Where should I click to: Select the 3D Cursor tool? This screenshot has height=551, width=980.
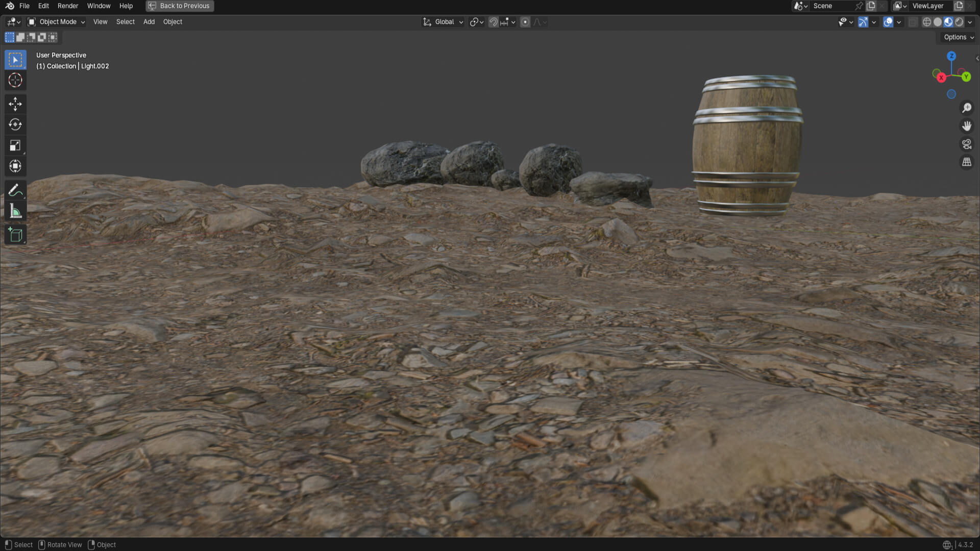coord(15,80)
